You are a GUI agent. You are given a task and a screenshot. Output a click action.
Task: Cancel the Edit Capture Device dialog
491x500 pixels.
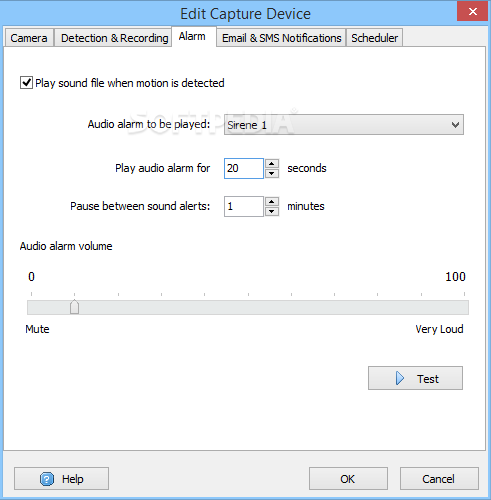pos(439,479)
